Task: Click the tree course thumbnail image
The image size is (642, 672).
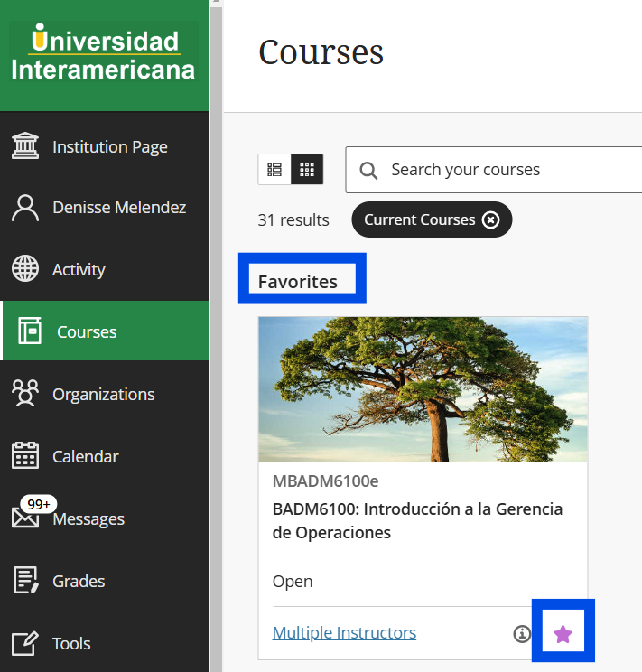Action: click(x=423, y=389)
